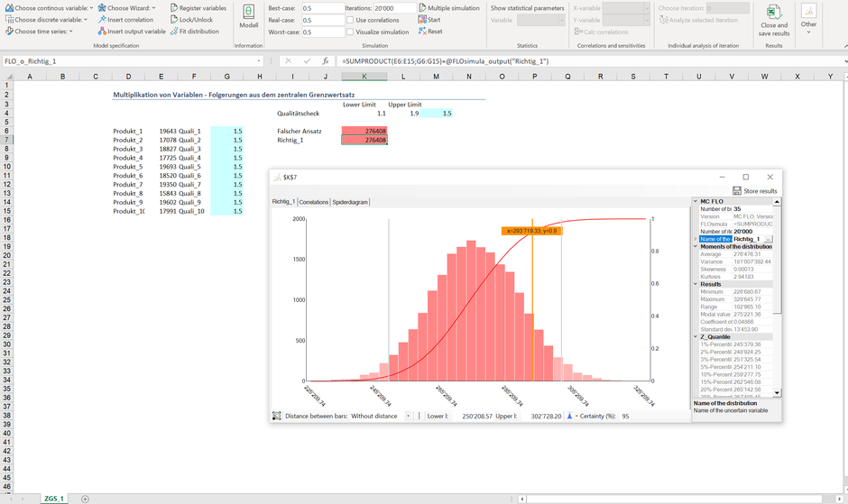Click the Multiple simulation icon
Image resolution: width=848 pixels, height=504 pixels.
coord(422,8)
